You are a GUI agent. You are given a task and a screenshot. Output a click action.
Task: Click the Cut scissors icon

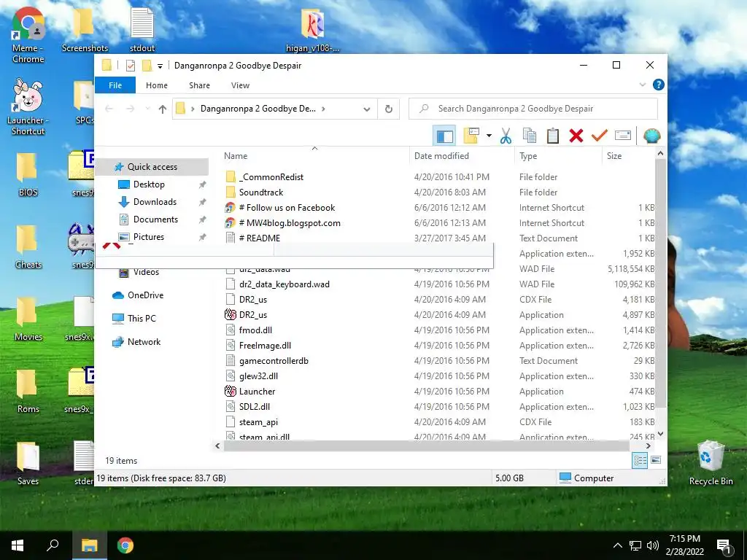[x=506, y=136]
